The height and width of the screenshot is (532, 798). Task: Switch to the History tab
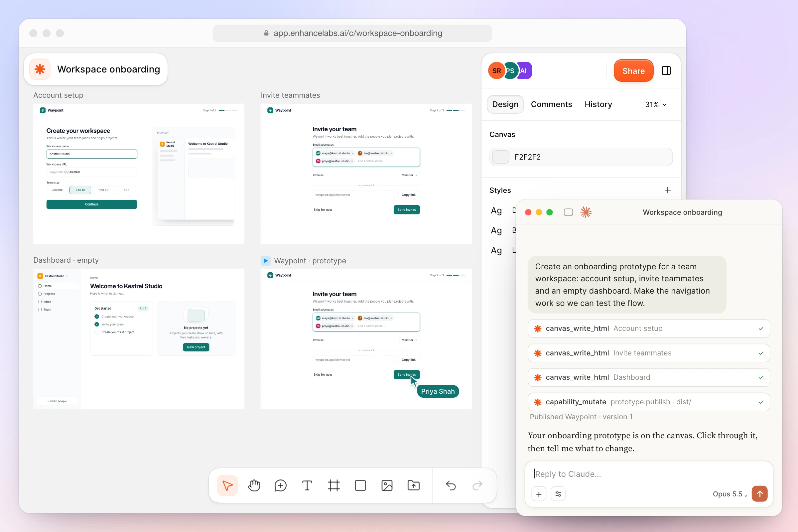pyautogui.click(x=598, y=104)
